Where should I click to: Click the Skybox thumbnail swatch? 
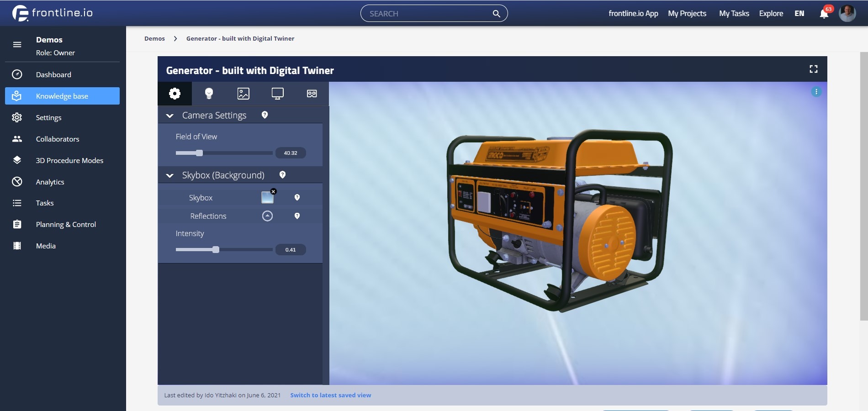pyautogui.click(x=267, y=198)
